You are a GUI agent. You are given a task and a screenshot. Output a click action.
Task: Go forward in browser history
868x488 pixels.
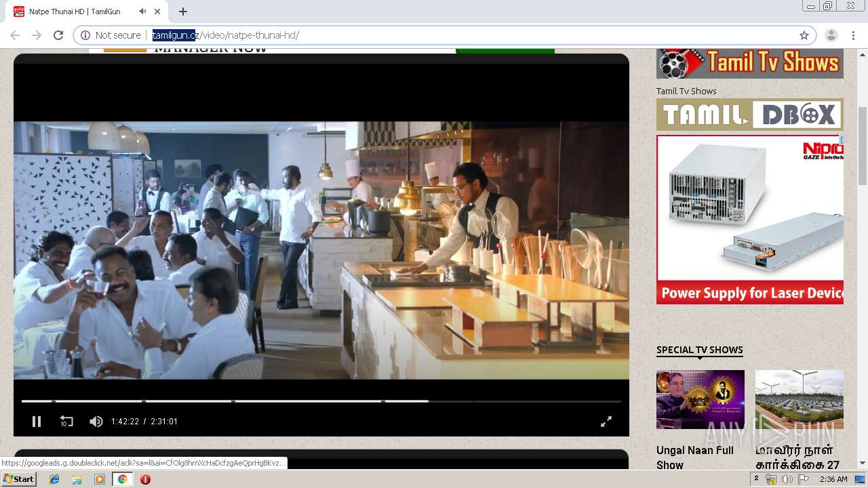(37, 35)
